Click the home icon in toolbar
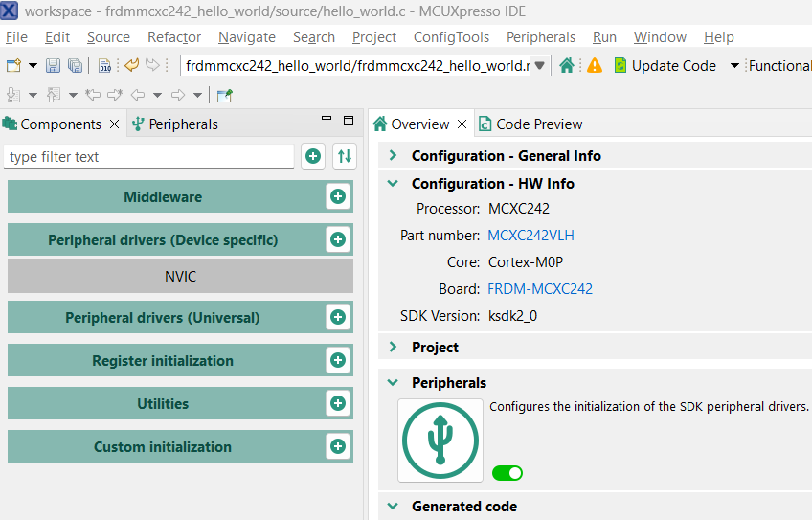The height and width of the screenshot is (520, 812). point(567,65)
